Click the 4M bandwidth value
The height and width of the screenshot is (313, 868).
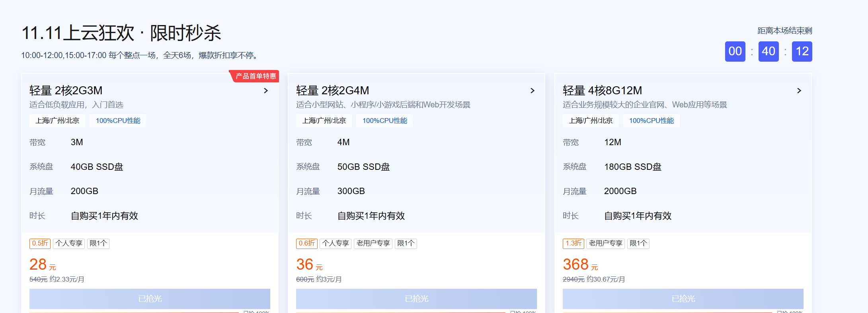tap(343, 142)
